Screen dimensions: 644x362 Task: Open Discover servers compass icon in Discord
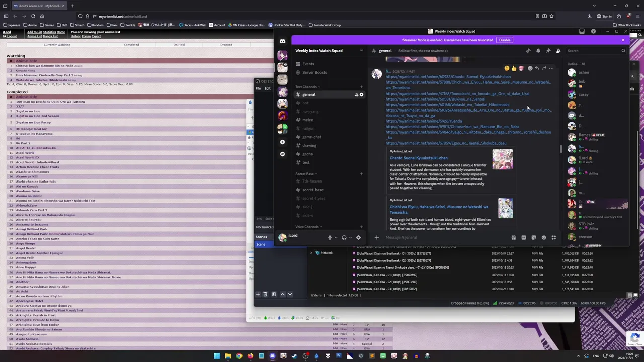tap(282, 154)
